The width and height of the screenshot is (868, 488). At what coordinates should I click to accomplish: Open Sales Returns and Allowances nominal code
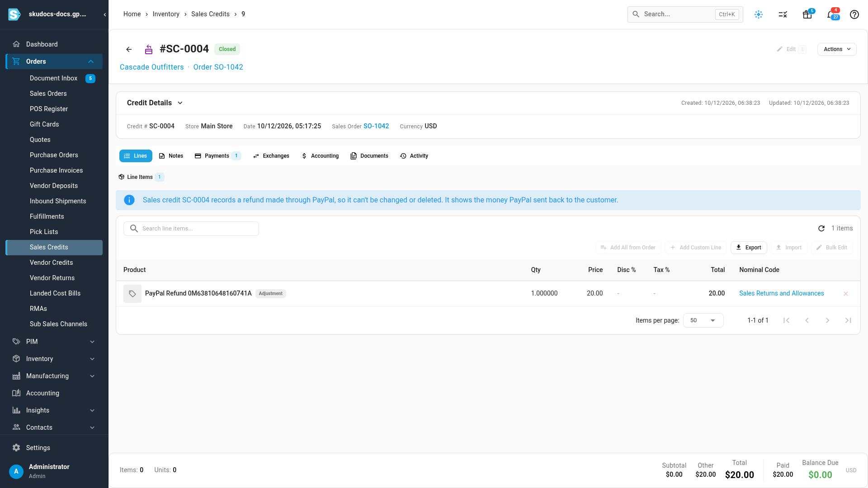781,294
